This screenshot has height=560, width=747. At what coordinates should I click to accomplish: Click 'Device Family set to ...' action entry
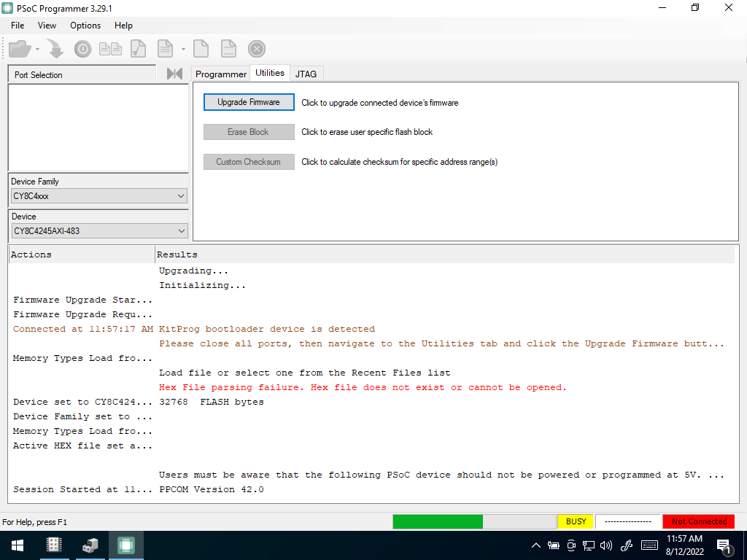[82, 416]
